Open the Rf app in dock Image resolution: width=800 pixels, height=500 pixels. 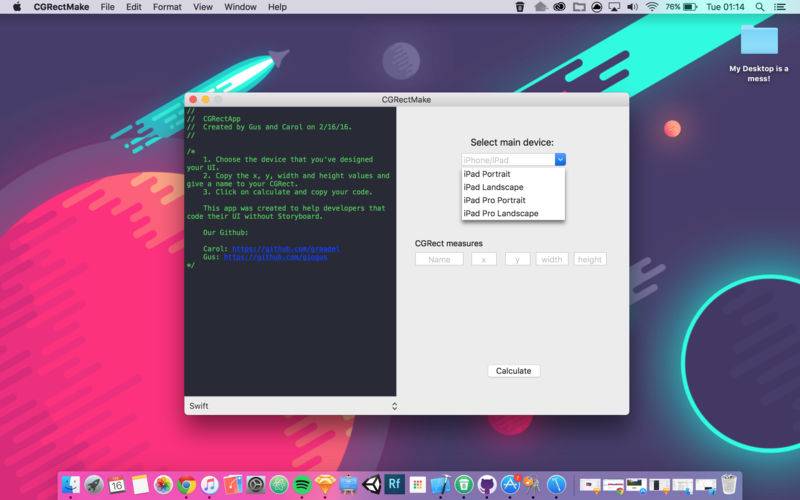(x=394, y=484)
